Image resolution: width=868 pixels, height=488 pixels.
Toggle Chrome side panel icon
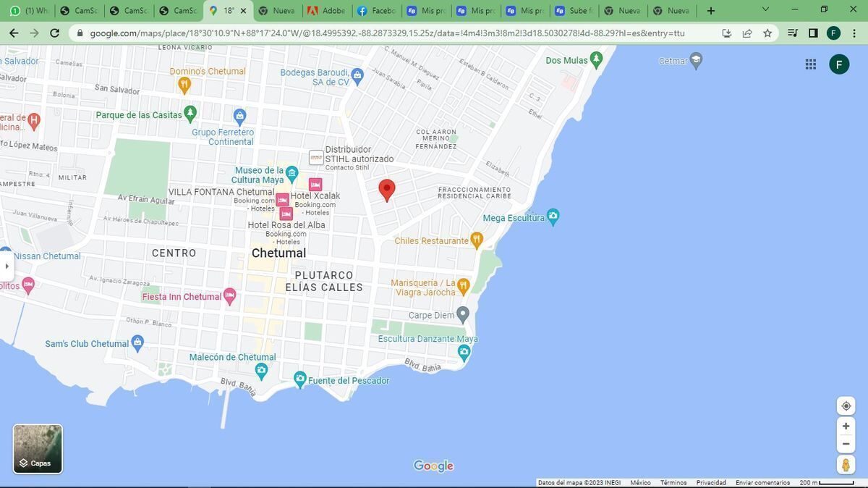[x=813, y=33]
